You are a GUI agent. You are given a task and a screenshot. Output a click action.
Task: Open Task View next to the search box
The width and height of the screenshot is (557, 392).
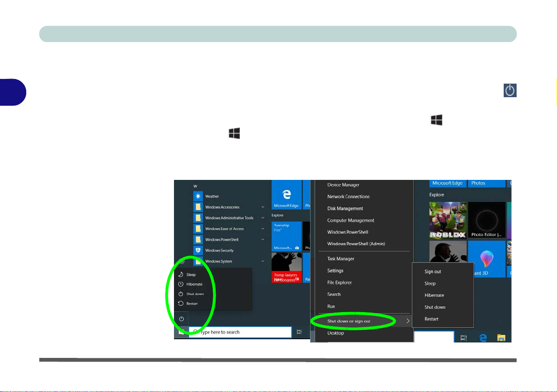(299, 332)
